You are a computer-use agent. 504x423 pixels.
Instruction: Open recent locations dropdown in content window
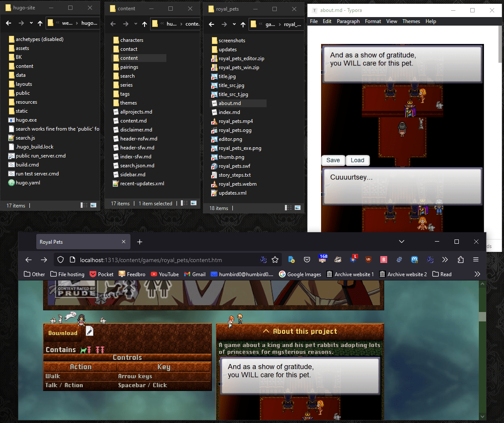136,24
